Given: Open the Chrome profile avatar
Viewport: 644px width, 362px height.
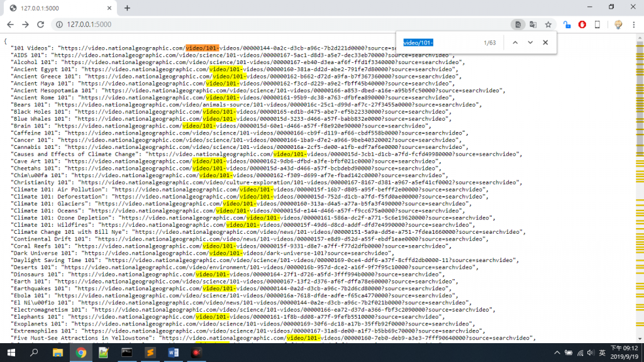Looking at the screenshot, I should coord(618,25).
